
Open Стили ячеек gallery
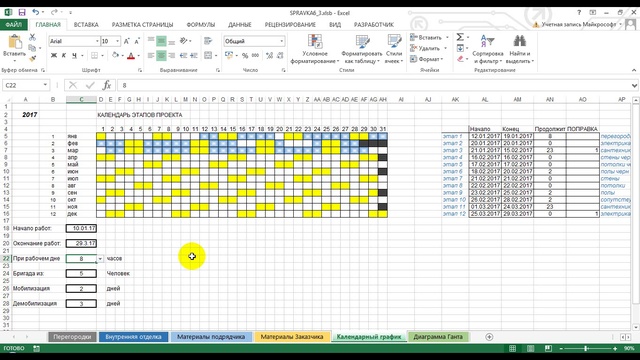(394, 49)
